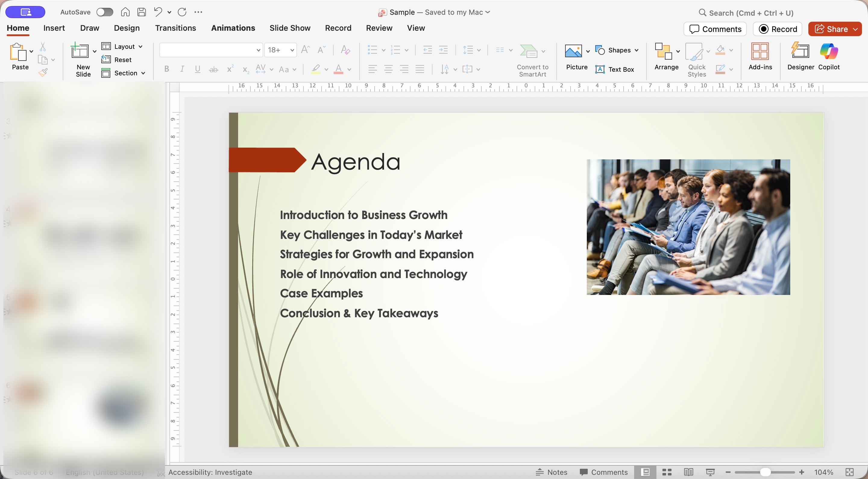Screen dimensions: 868x479
Task: Open Reading View from status bar
Action: coord(688,472)
